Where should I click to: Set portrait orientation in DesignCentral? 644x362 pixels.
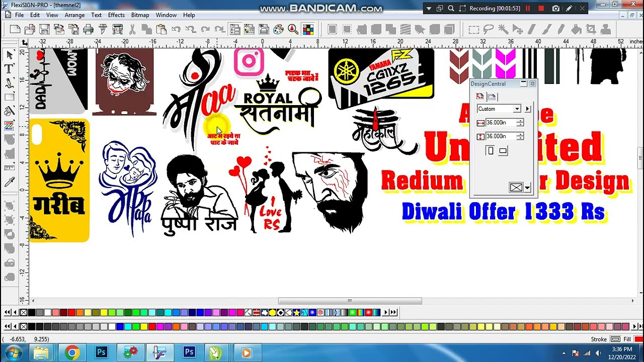491,150
